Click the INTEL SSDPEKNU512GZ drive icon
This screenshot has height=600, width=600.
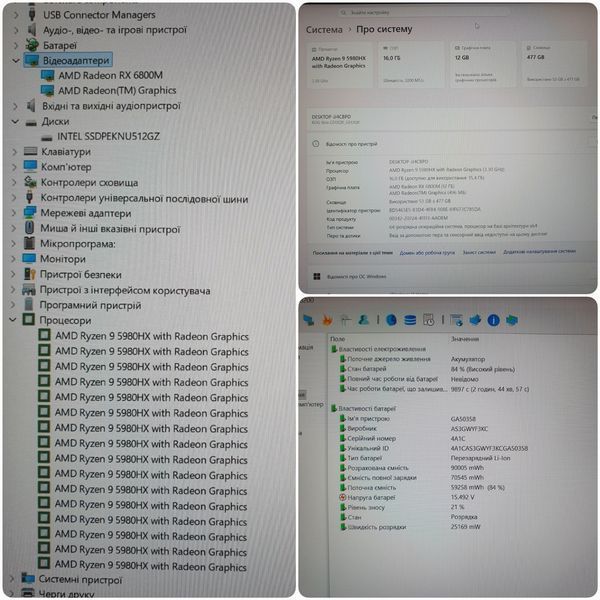click(47, 137)
